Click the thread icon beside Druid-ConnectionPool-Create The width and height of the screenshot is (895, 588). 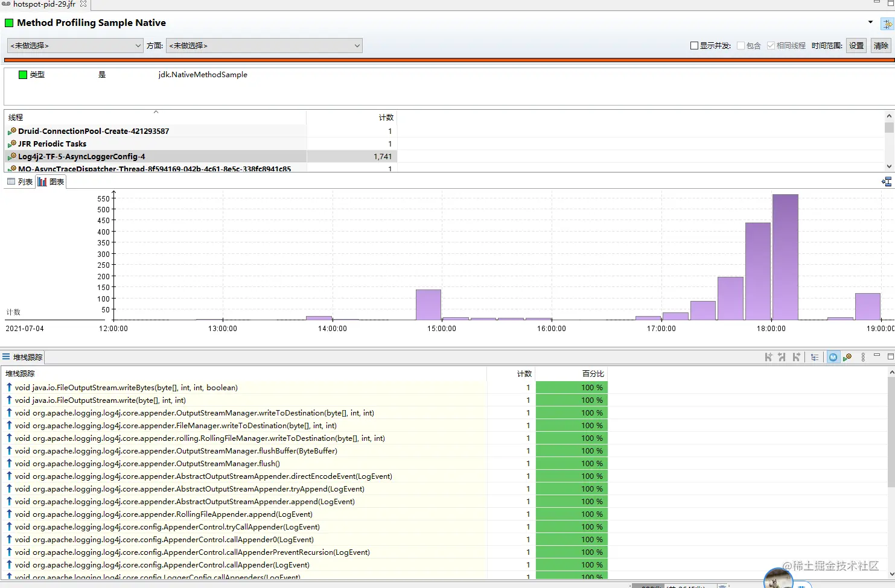(11, 131)
